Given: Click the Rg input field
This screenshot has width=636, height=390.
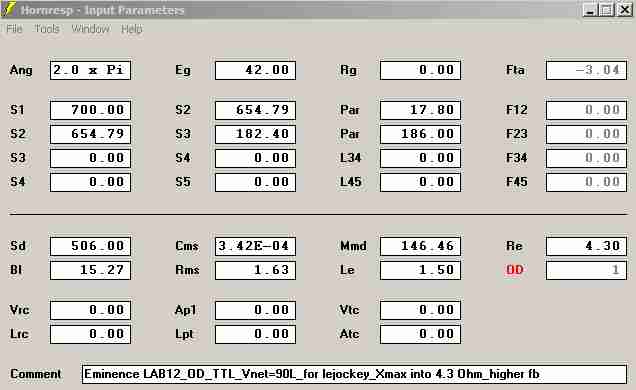Looking at the screenshot, I should [421, 70].
